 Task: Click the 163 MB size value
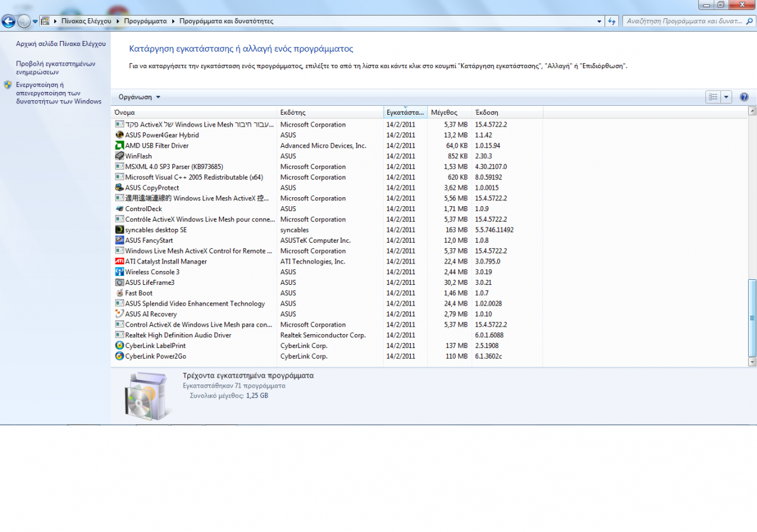[456, 230]
